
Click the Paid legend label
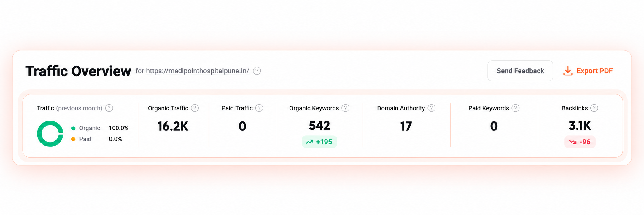[x=85, y=139]
